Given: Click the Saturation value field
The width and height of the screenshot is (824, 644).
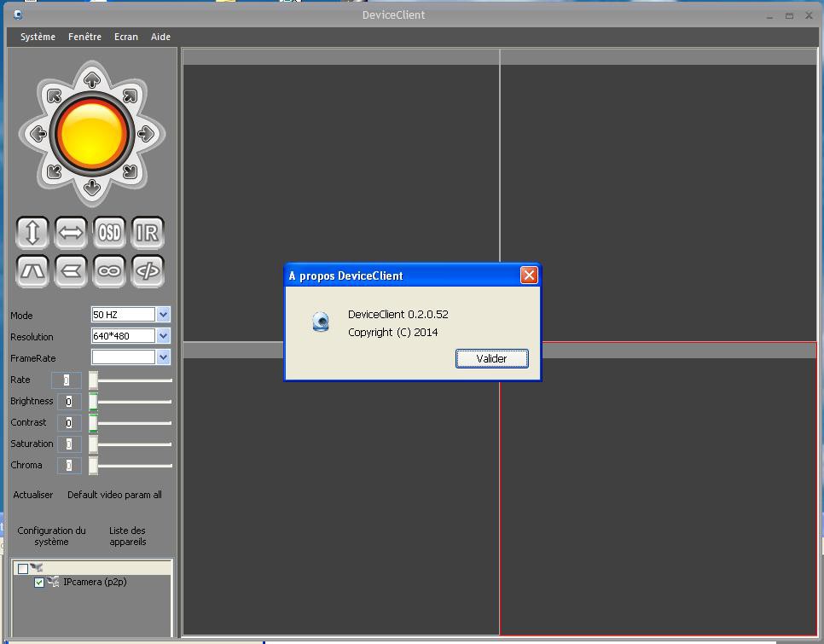Looking at the screenshot, I should pyautogui.click(x=69, y=444).
